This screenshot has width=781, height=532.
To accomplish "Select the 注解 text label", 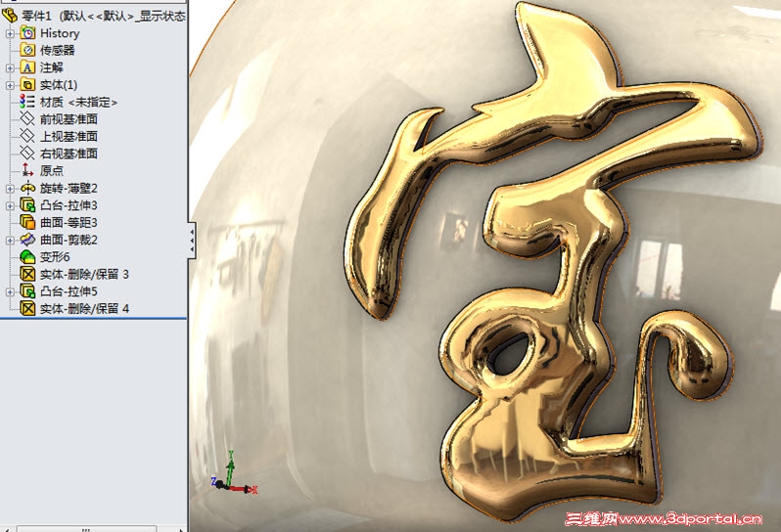I will (x=51, y=67).
